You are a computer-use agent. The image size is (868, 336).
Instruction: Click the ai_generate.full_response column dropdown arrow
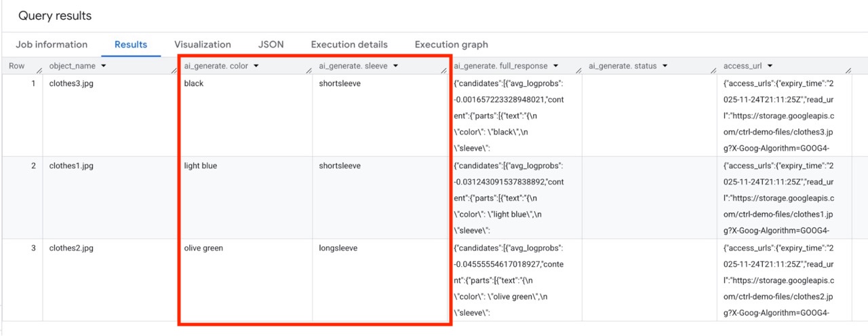(555, 66)
